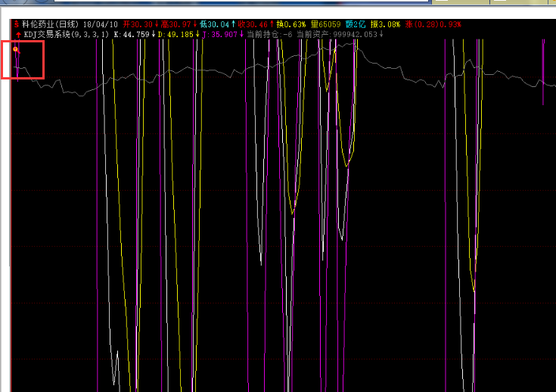Viewport: 556px width, 392px height.
Task: Click the amplitude value 振3.08%
Action: coord(385,24)
